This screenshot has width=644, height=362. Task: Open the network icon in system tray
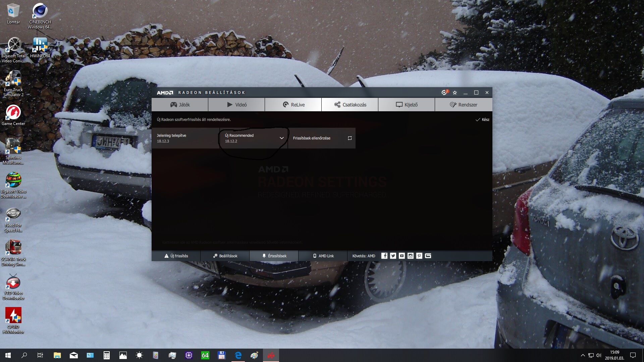[x=591, y=355]
